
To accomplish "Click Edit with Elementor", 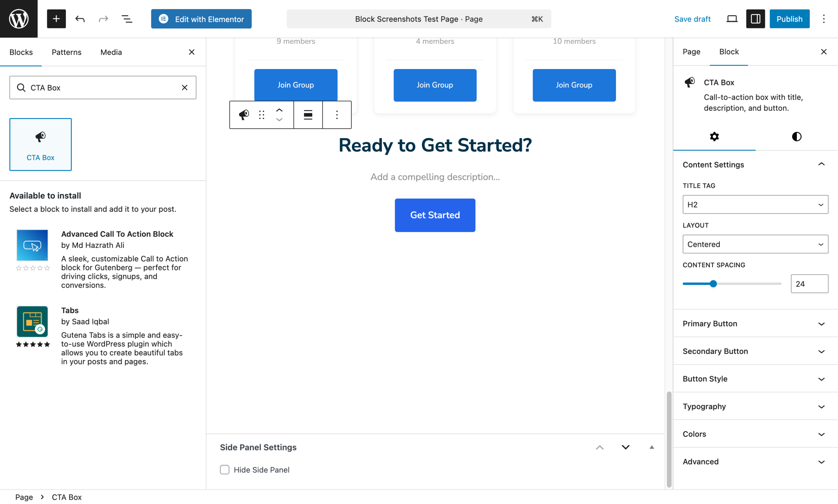I will pos(201,19).
